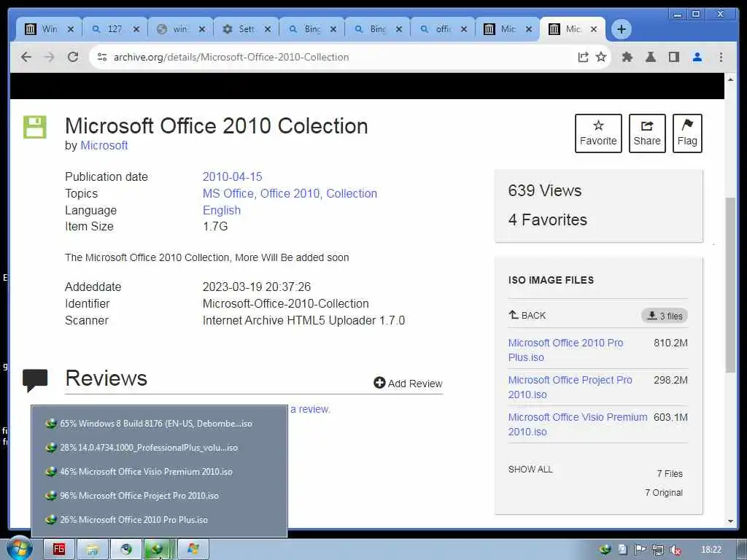Click the scrollbar down arrow

click(x=730, y=521)
